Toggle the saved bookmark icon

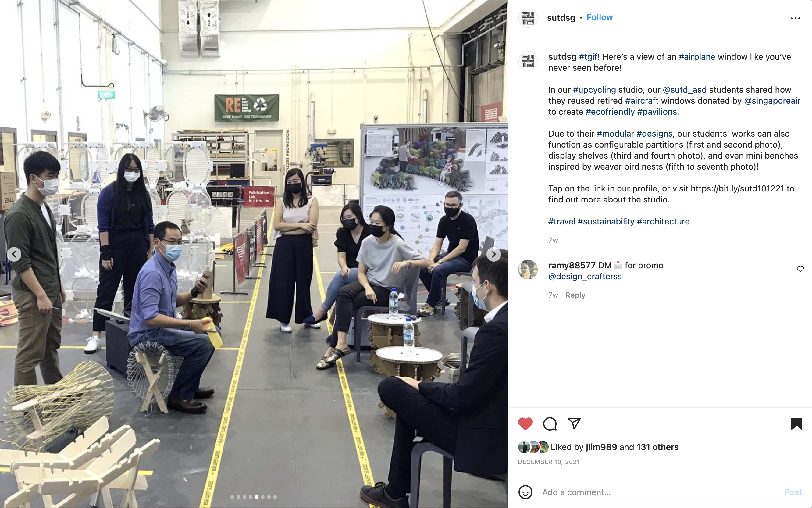tap(796, 424)
